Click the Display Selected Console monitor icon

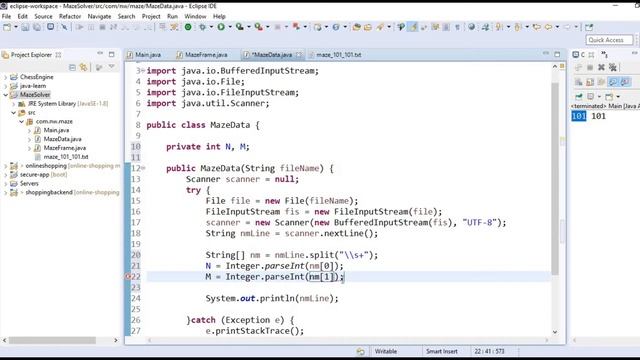pos(591,96)
